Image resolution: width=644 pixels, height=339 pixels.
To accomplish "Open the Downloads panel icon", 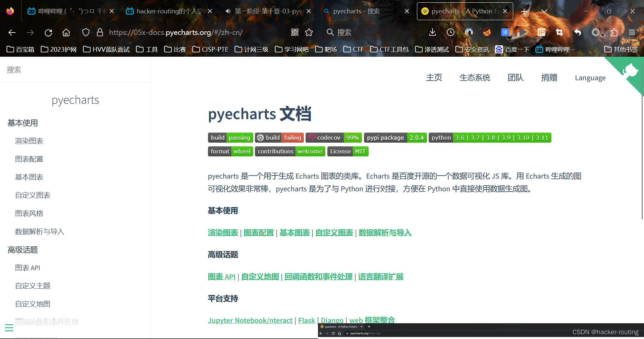I will point(432,32).
